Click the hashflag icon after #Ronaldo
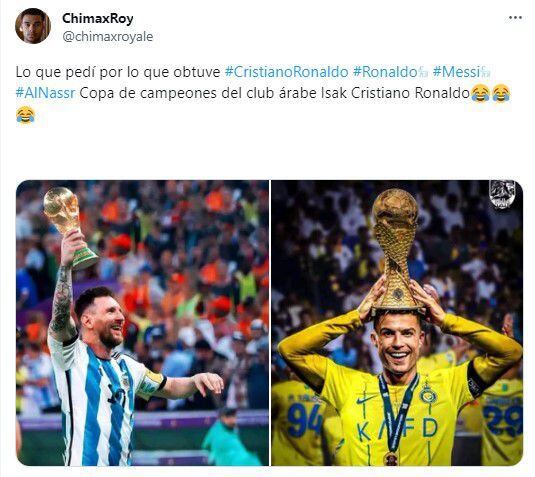The height and width of the screenshot is (477, 535). (x=423, y=72)
